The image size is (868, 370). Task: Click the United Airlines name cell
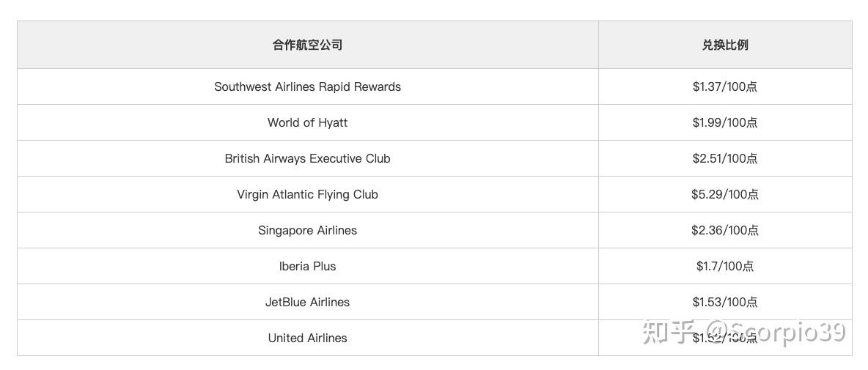pyautogui.click(x=307, y=338)
